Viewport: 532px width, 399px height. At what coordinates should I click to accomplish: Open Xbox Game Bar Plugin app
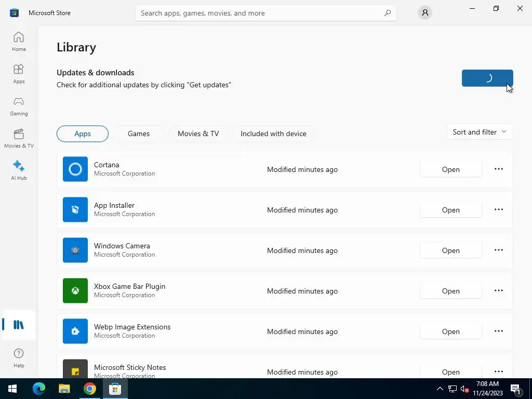coord(450,291)
